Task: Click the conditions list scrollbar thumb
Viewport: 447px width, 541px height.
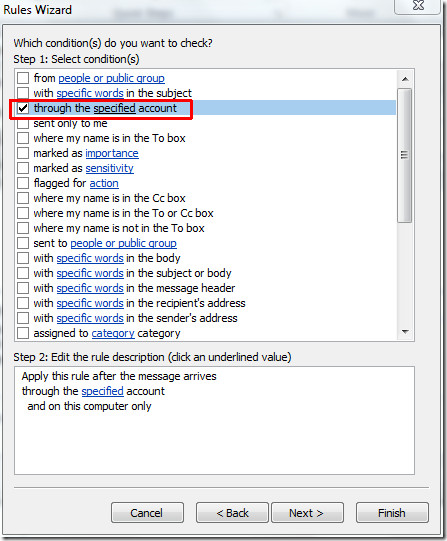Action: tap(405, 155)
